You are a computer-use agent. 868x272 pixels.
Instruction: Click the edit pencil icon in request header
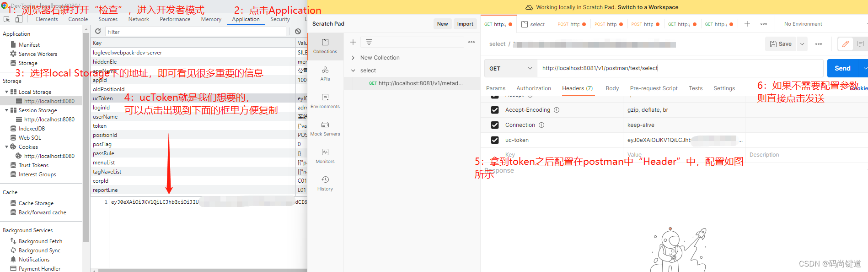(x=845, y=44)
